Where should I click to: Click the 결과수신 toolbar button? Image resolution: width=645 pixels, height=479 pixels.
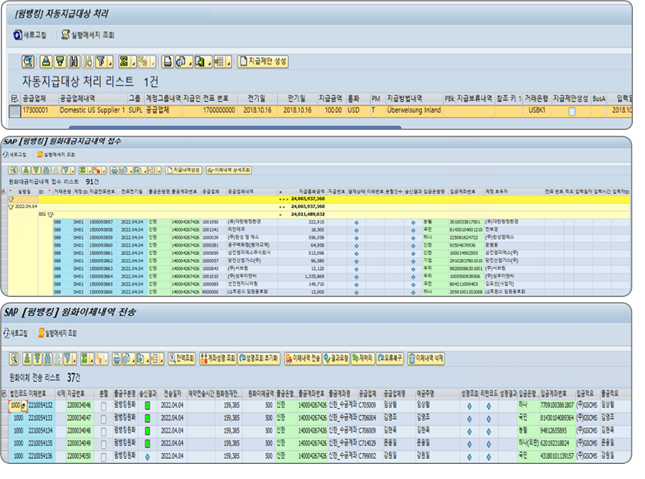click(335, 355)
